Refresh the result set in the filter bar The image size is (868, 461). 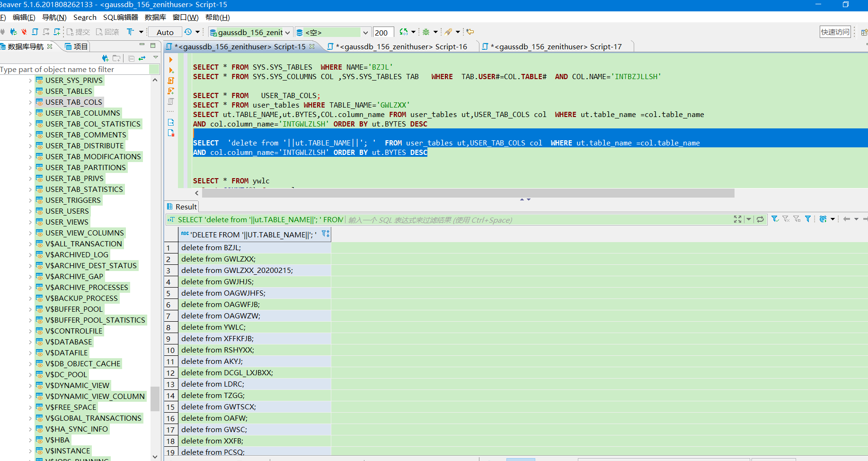[760, 219]
